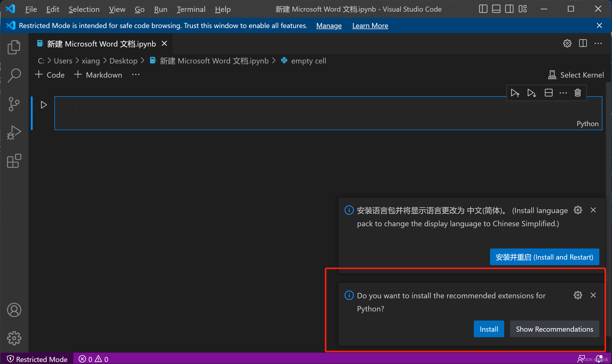The width and height of the screenshot is (612, 364).
Task: Open the Terminal menu
Action: click(191, 9)
